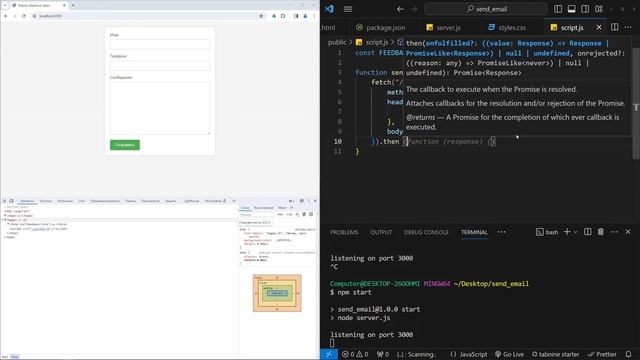Screen dimensions: 640x360
Task: Show errors and warnings count in status bar
Action: click(x=355, y=354)
